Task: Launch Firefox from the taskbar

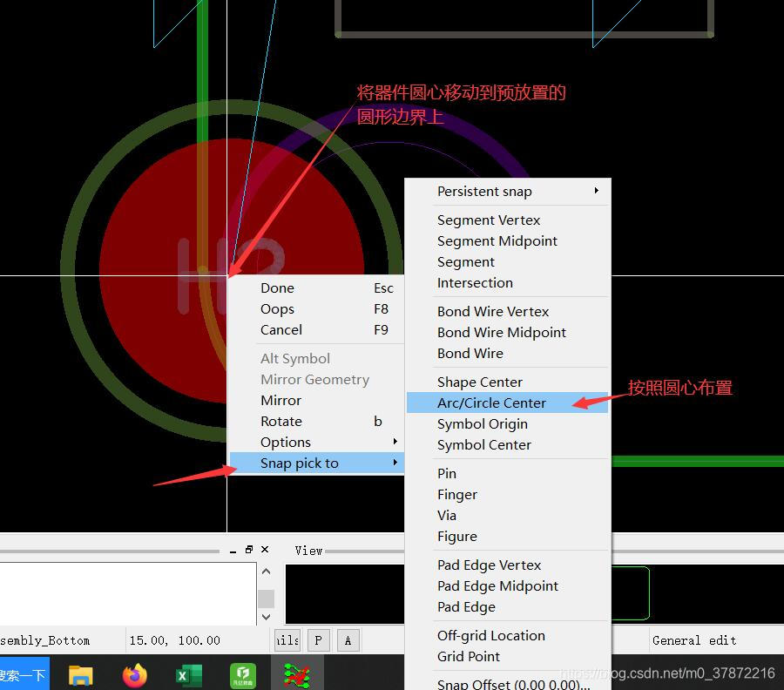Action: (135, 675)
